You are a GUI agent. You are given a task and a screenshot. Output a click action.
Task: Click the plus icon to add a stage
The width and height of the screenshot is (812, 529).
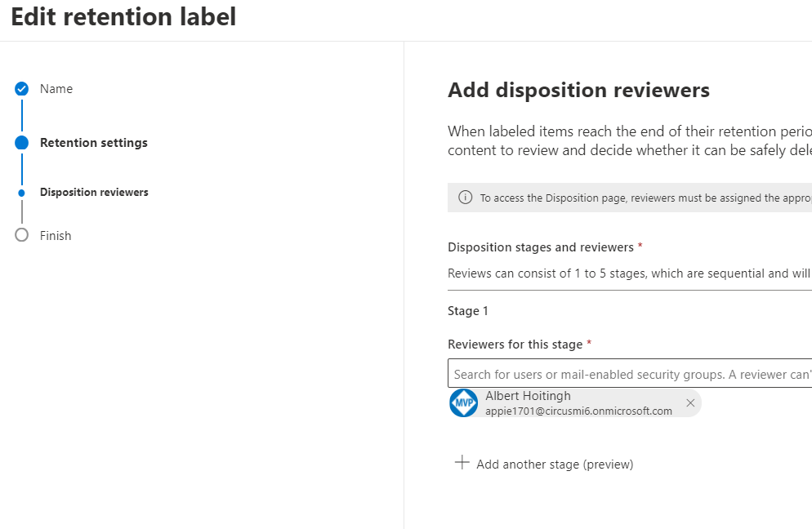[462, 463]
